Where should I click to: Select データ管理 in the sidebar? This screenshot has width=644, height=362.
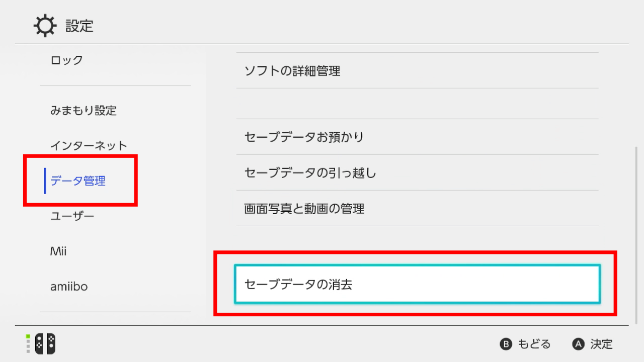click(78, 181)
